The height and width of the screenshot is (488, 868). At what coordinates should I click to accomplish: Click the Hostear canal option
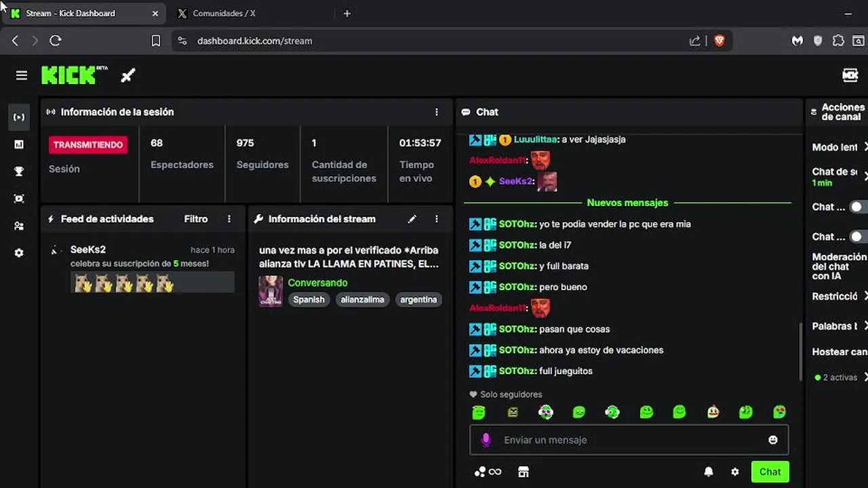tap(840, 352)
